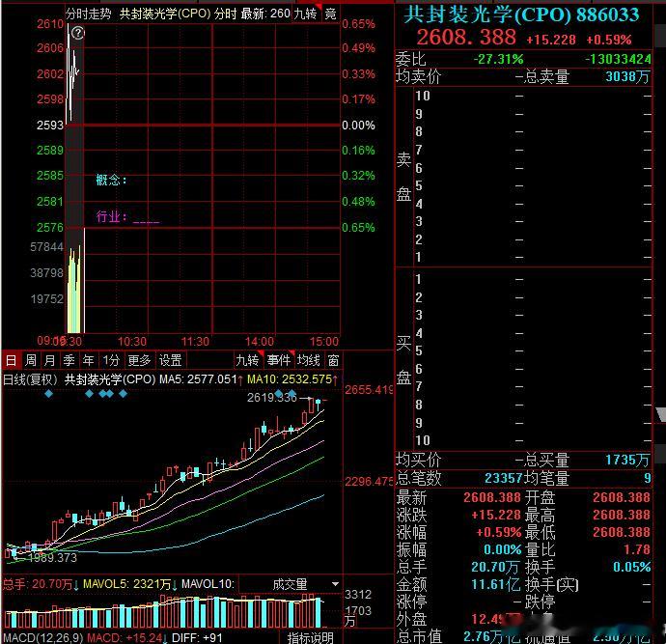Click 总笔数 value 23357
Screen dimensions: 666x644
tap(503, 478)
